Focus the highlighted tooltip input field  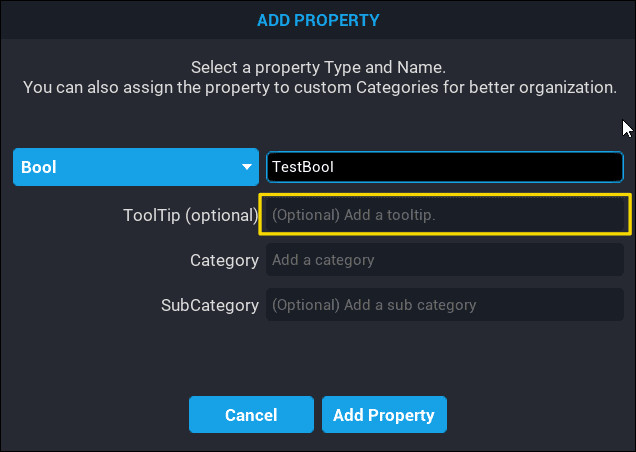445,215
